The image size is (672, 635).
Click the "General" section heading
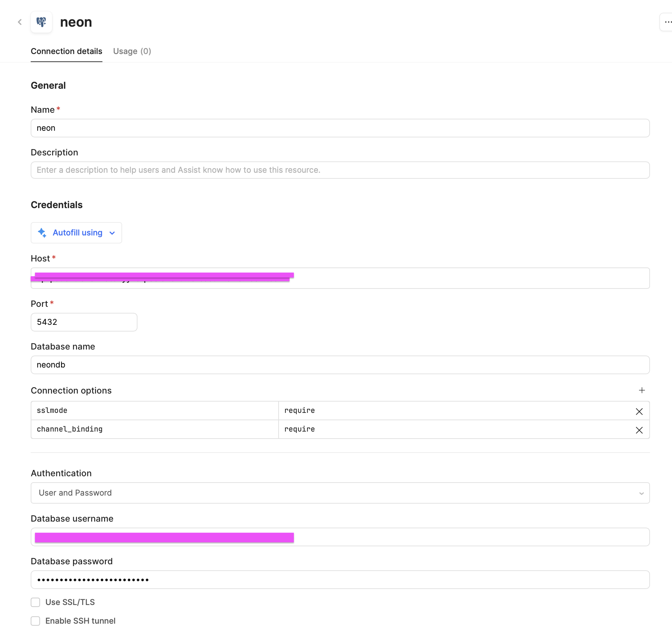pos(48,86)
